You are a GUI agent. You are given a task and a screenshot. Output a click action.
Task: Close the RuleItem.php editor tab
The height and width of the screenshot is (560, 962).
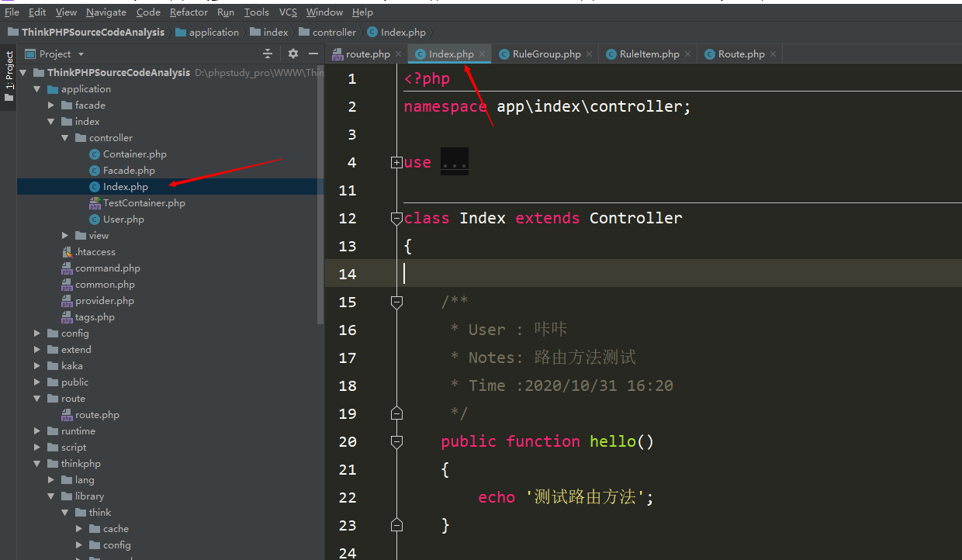pyautogui.click(x=687, y=54)
